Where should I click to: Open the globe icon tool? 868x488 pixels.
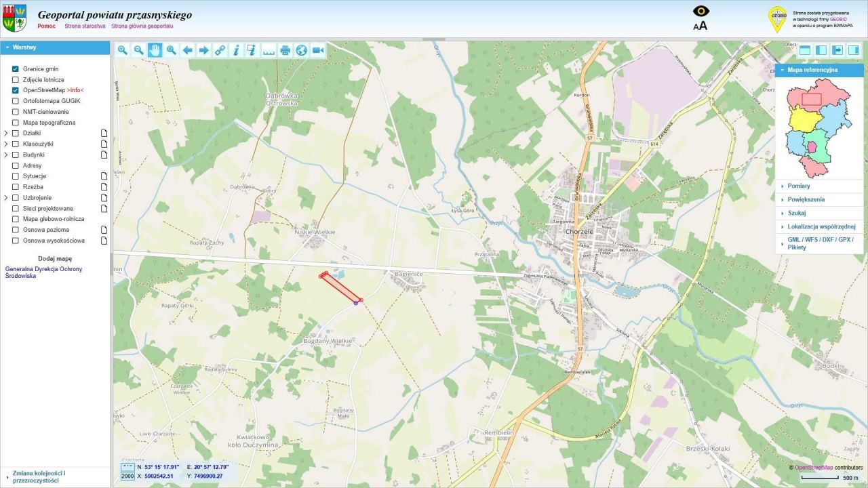(301, 49)
